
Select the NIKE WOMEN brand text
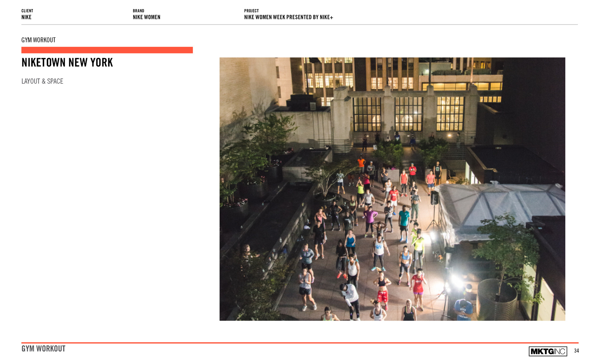pos(147,17)
